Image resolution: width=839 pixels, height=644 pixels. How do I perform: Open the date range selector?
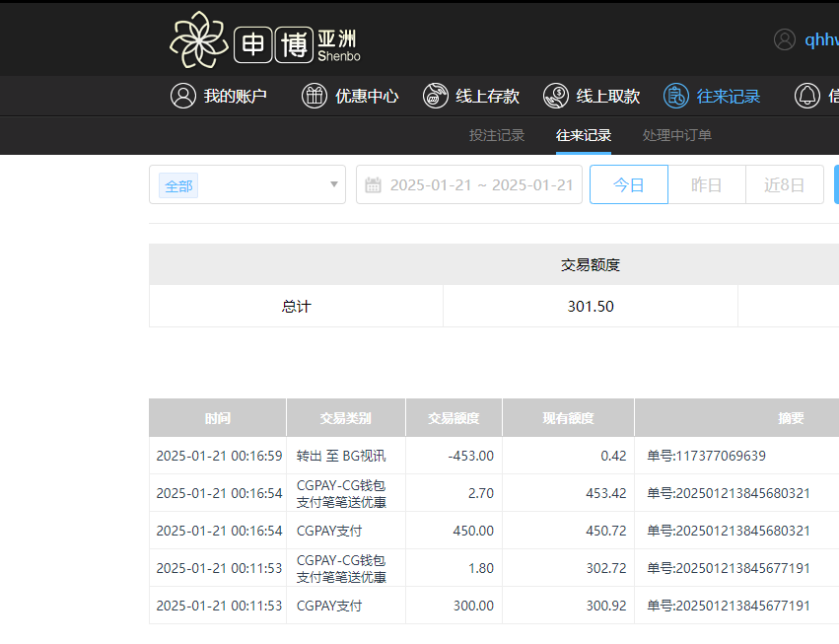click(x=469, y=184)
